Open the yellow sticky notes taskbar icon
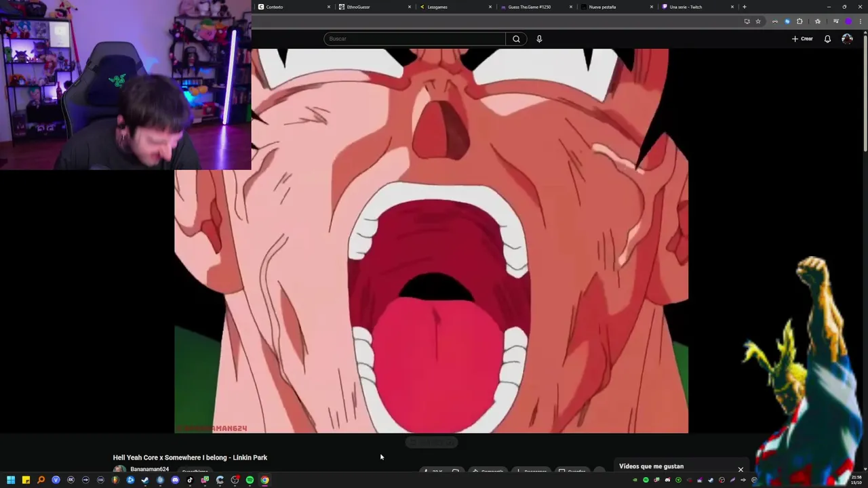Viewport: 868px width, 488px height. (x=26, y=480)
